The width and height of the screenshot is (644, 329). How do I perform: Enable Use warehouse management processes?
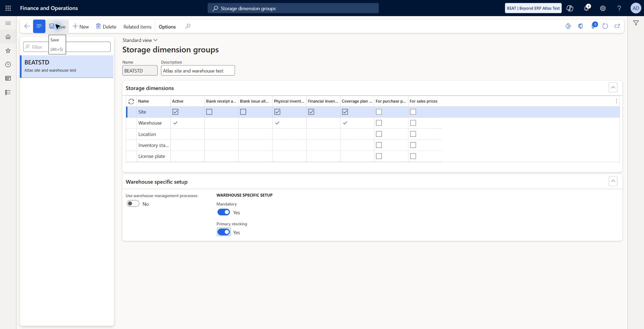133,203
